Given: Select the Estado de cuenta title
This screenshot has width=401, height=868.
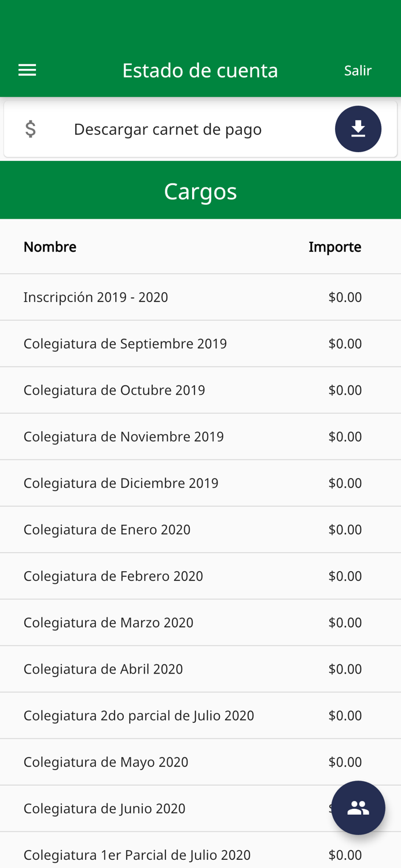Looking at the screenshot, I should [200, 70].
